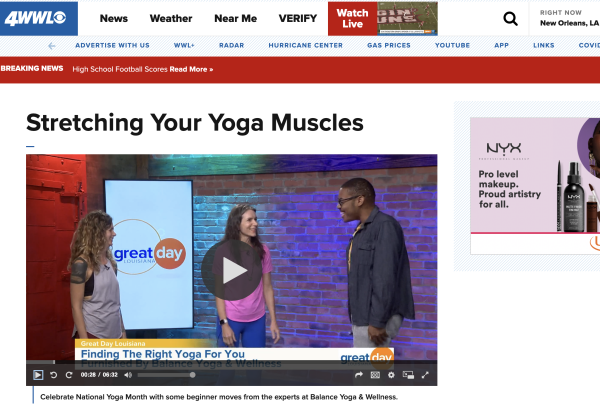Open the App subnav link
This screenshot has width=600, height=409.
pyautogui.click(x=501, y=45)
